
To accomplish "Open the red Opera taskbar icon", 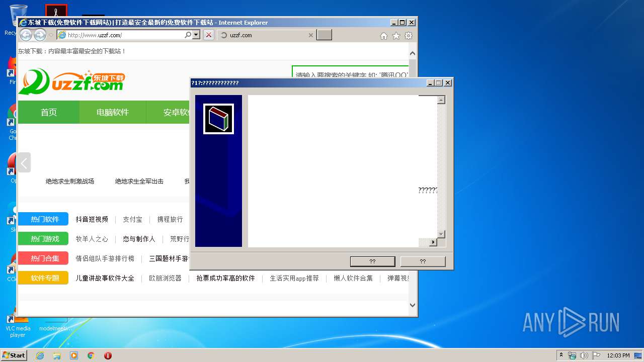I will (108, 355).
